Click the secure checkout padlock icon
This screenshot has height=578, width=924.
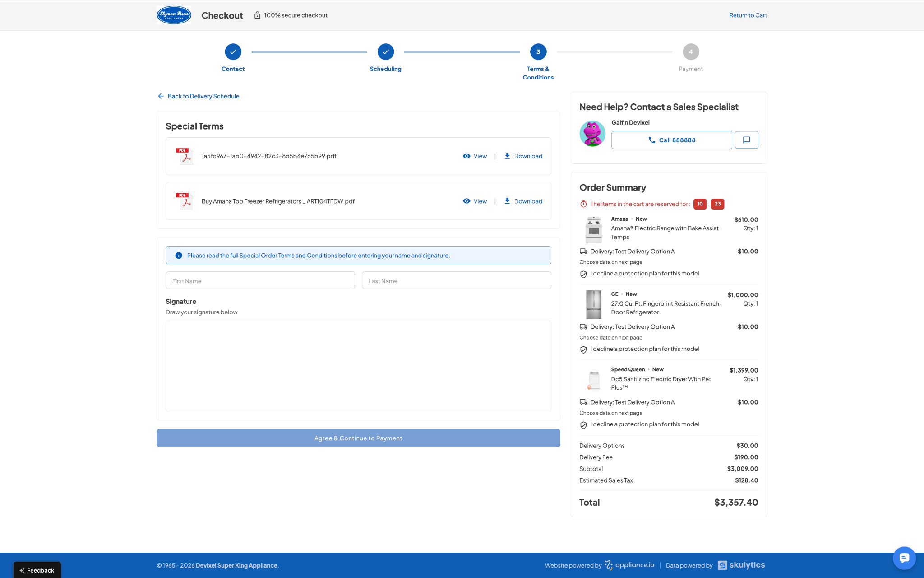pos(257,15)
